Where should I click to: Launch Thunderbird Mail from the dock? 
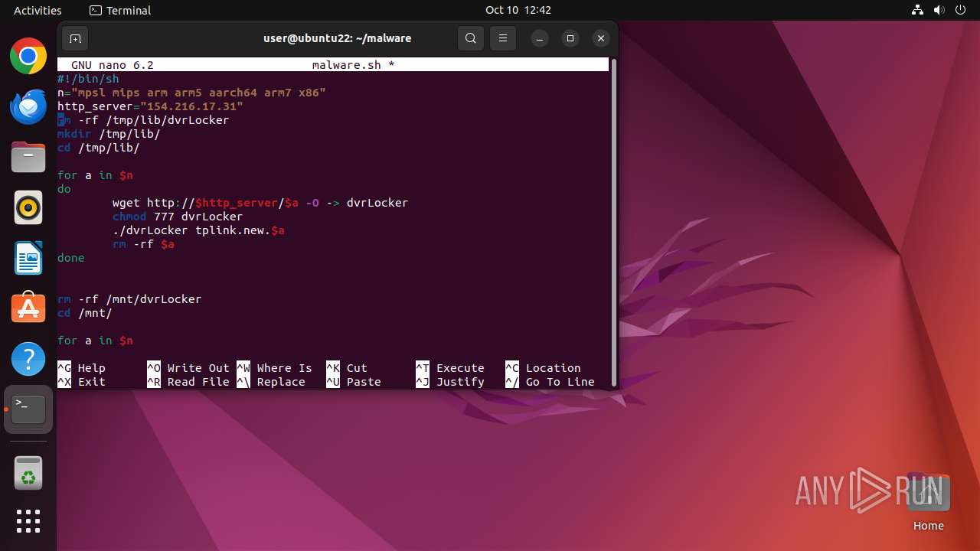coord(28,106)
